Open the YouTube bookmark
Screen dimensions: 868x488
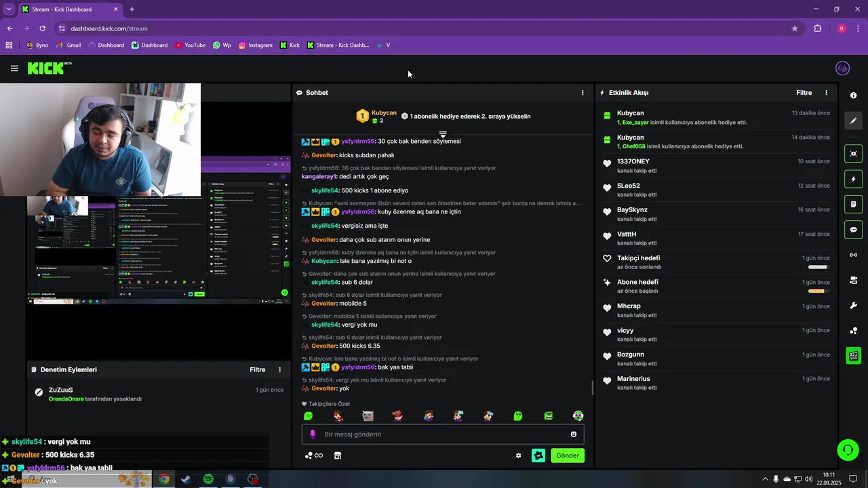coord(191,45)
